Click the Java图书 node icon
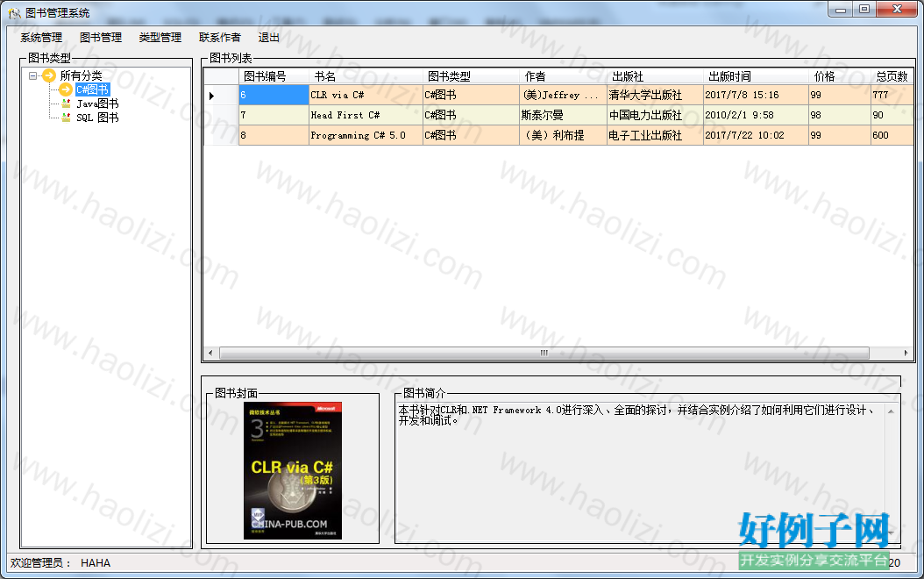The width and height of the screenshot is (924, 579). pos(66,104)
